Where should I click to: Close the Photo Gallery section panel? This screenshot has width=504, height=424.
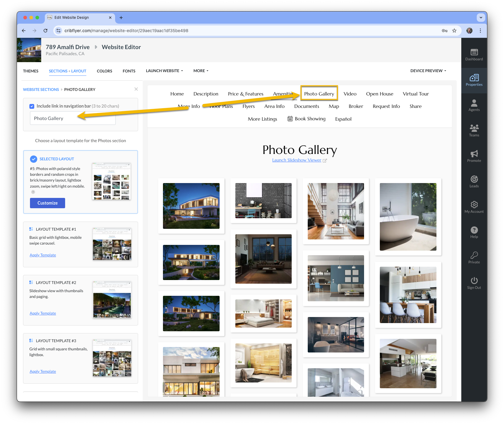point(136,89)
